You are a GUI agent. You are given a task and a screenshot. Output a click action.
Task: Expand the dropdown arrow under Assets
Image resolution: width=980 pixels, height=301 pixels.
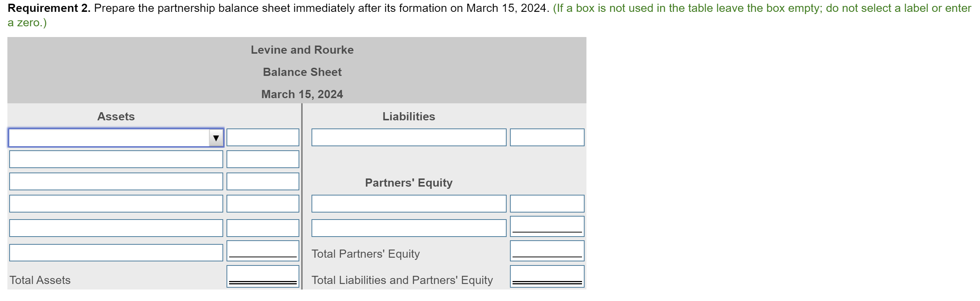coord(216,138)
